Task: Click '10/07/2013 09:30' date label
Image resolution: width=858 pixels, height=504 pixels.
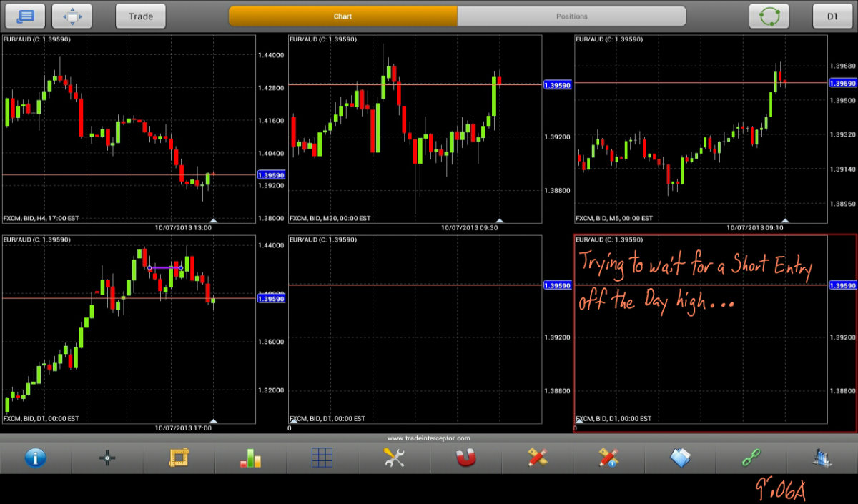Action: 469,227
